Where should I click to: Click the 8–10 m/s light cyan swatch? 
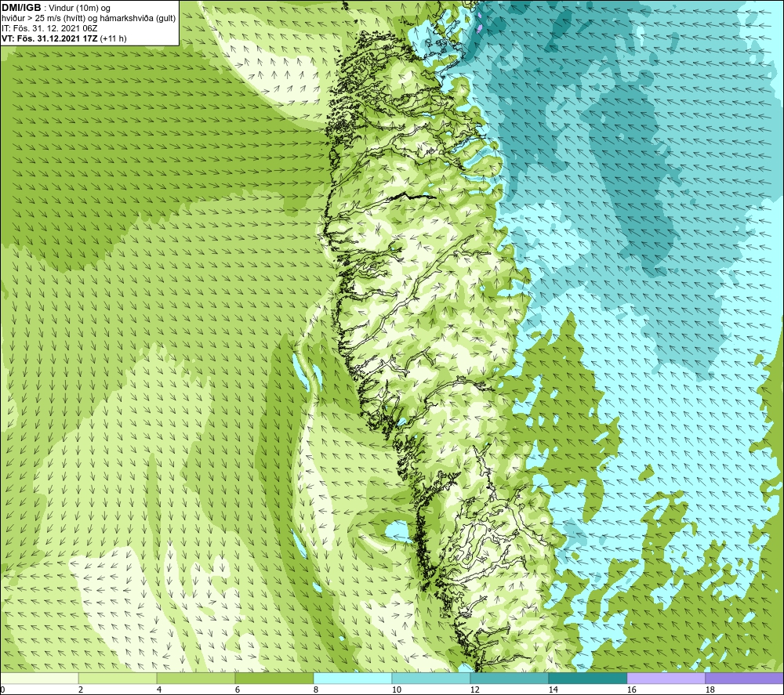(x=353, y=678)
